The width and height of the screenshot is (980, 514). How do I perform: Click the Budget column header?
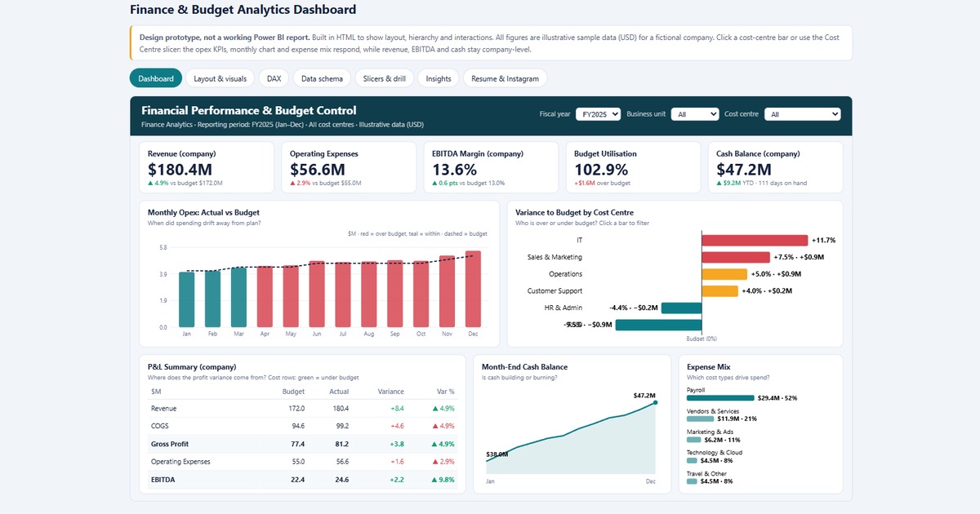[293, 392]
